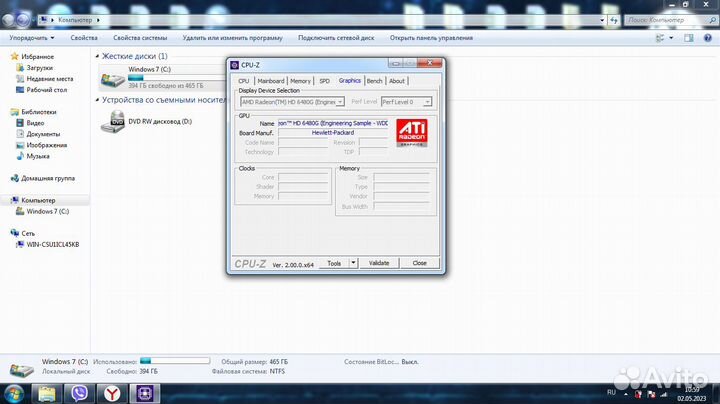Open the Windows 7 (C:) drive icon
This screenshot has width=720, height=404.
point(113,78)
